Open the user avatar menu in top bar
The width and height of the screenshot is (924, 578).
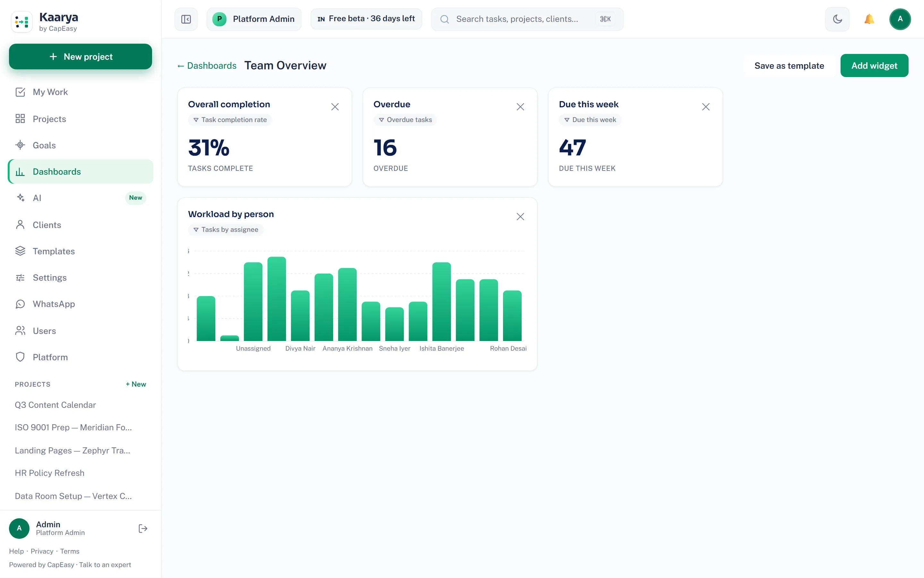900,19
